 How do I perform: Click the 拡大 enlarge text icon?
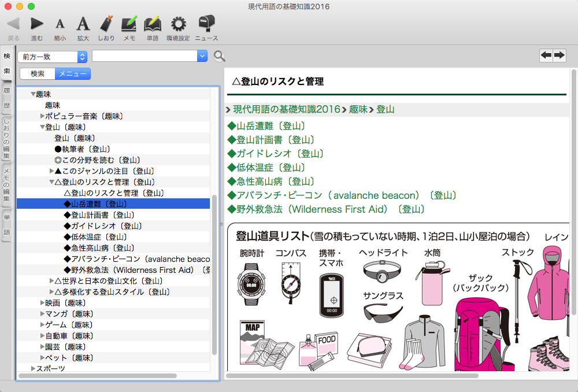(83, 24)
